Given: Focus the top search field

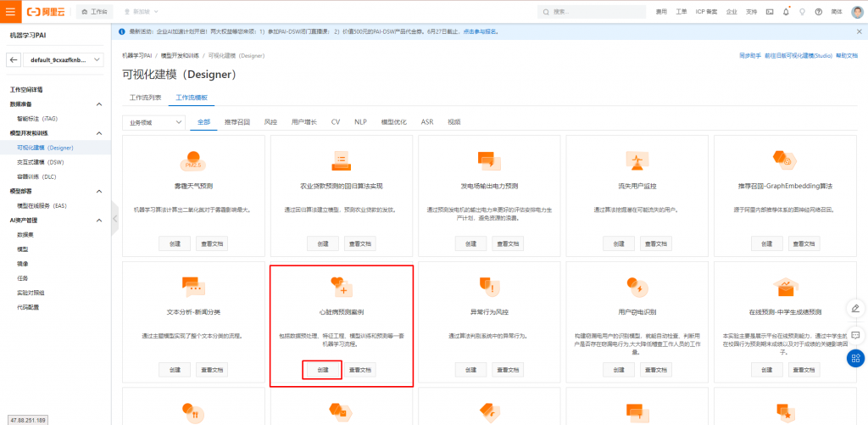Looking at the screenshot, I should [x=592, y=12].
